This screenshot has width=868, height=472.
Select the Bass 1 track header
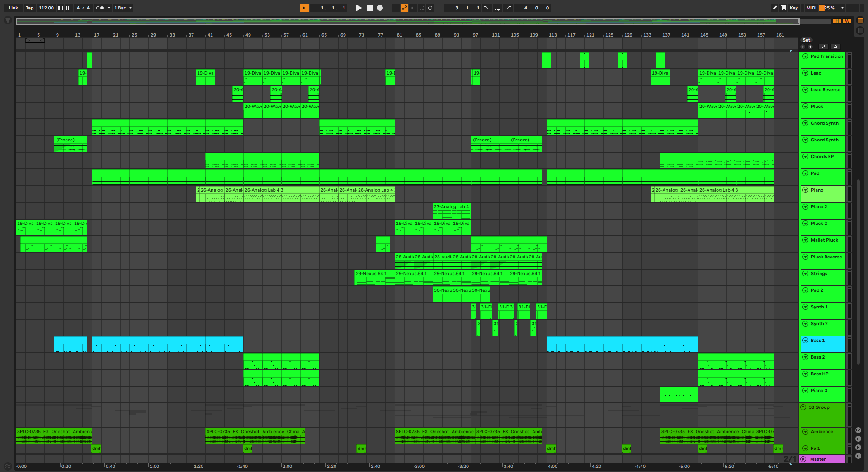pyautogui.click(x=823, y=344)
